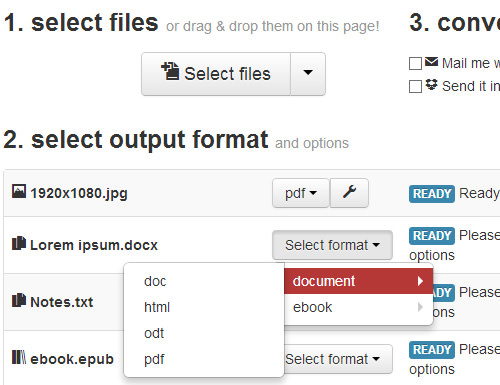Click the Select files button
Viewport: 500px width, 385px height.
click(x=216, y=74)
